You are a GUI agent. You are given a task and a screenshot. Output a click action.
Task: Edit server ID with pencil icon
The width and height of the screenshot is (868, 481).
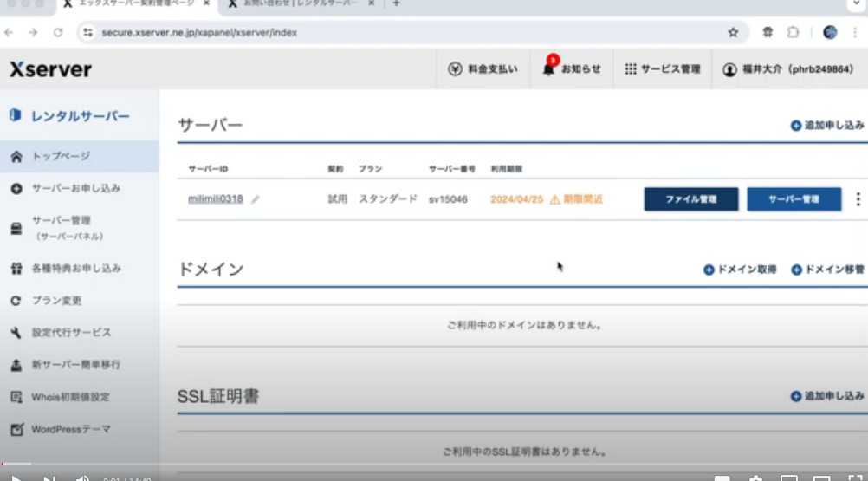pyautogui.click(x=256, y=199)
